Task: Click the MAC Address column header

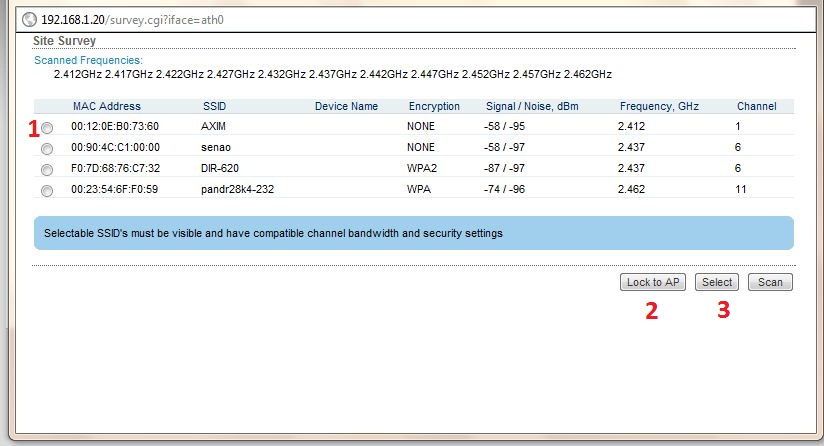Action: tap(106, 106)
